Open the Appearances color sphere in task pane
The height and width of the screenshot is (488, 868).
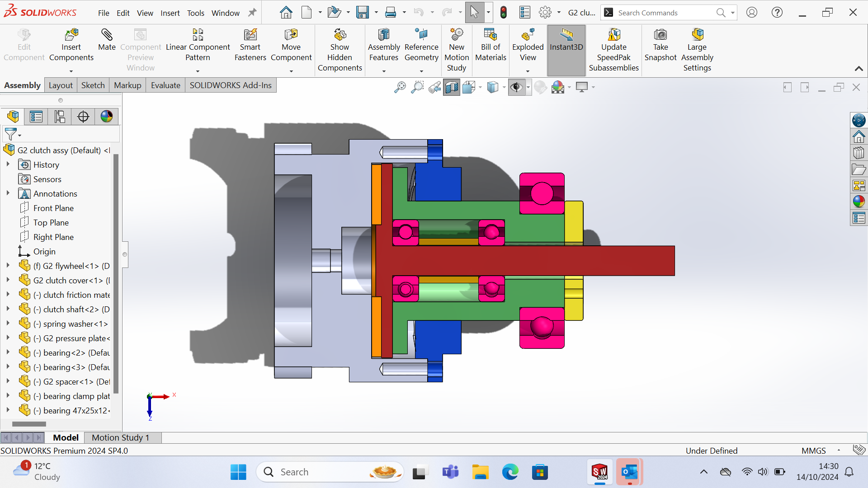tap(859, 202)
